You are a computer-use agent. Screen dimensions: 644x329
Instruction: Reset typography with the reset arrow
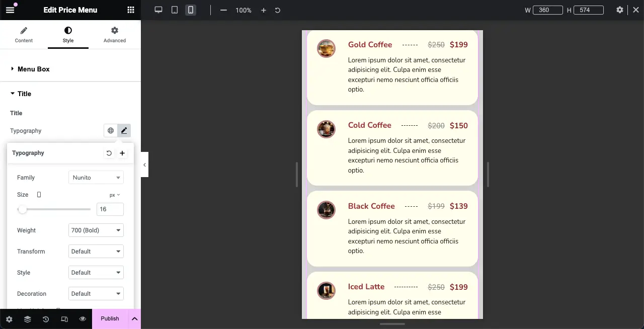coord(109,153)
